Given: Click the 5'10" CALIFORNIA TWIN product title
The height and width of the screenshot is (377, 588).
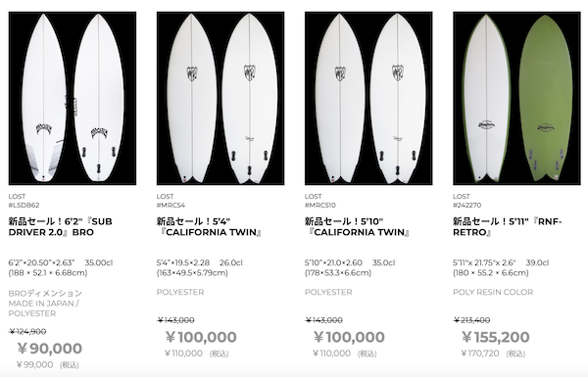Looking at the screenshot, I should click(357, 227).
